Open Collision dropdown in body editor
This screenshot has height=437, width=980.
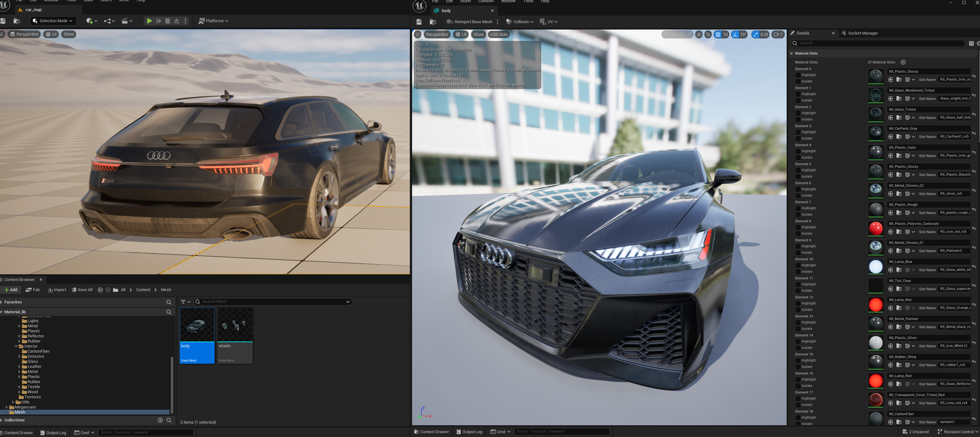click(519, 22)
